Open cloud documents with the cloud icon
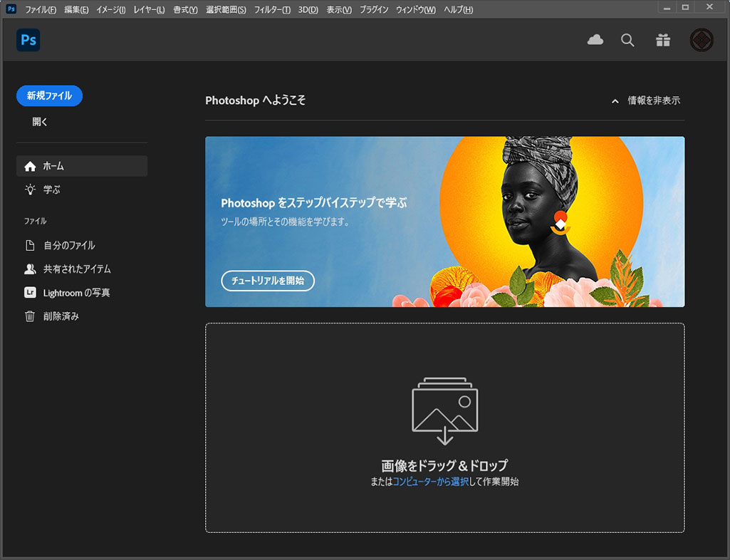Screen dimensions: 730x560 595,40
